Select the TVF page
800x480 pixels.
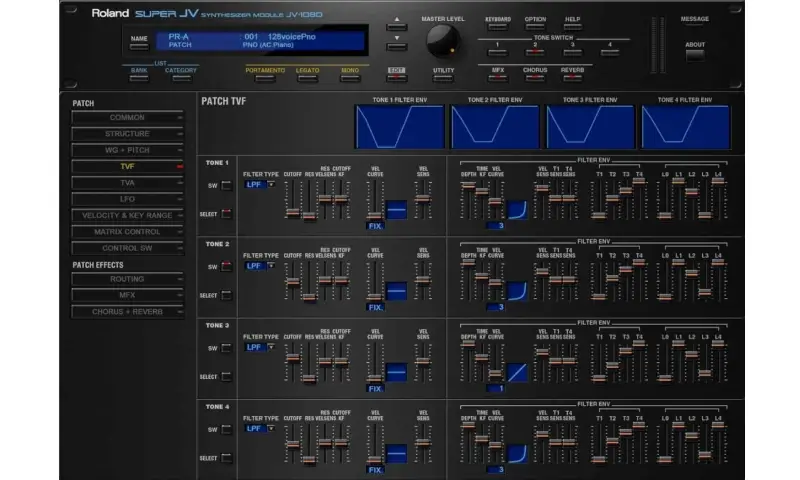127,166
